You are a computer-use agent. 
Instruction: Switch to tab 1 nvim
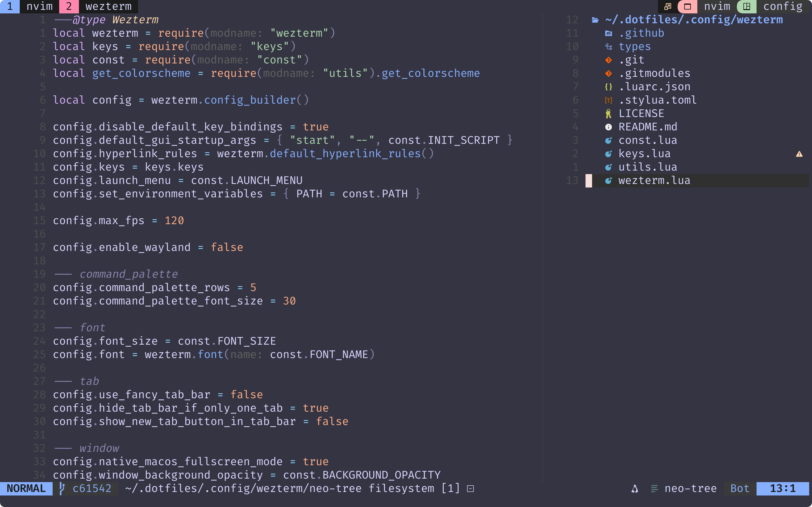click(29, 6)
